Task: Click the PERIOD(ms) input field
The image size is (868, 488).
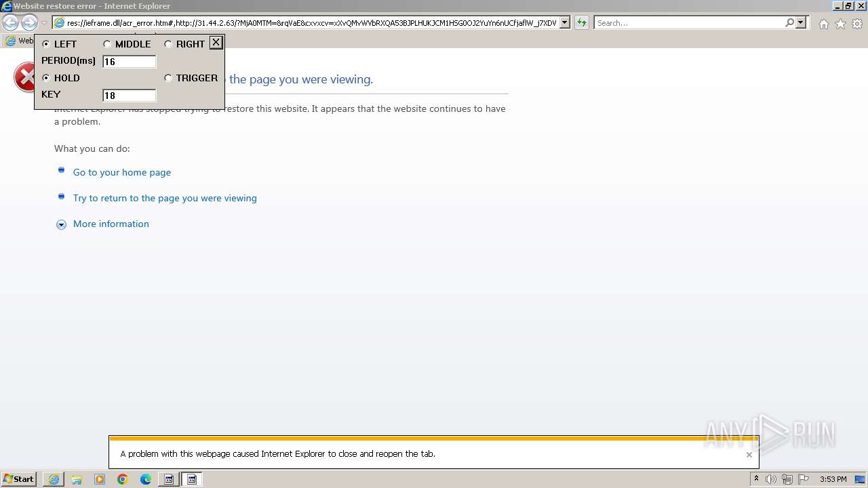Action: click(129, 62)
